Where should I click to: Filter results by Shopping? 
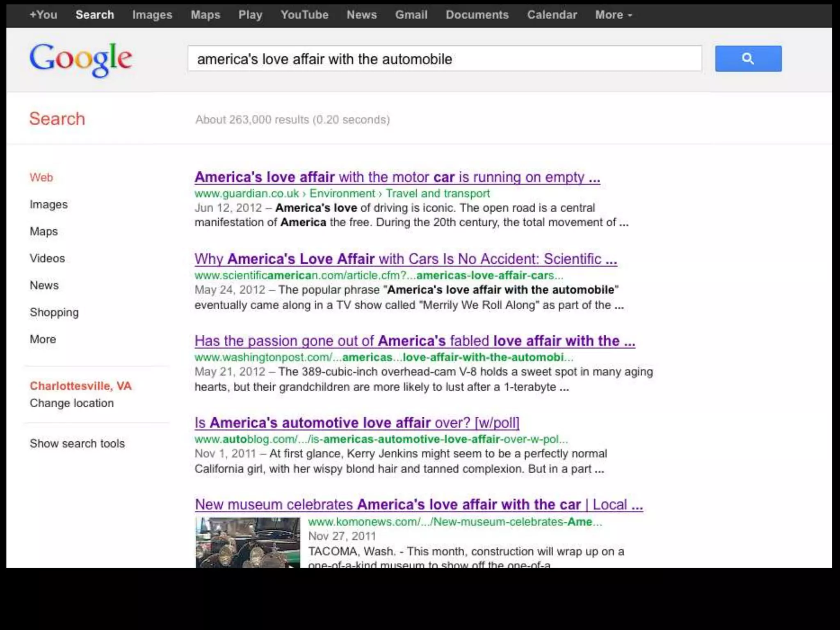pos(54,312)
